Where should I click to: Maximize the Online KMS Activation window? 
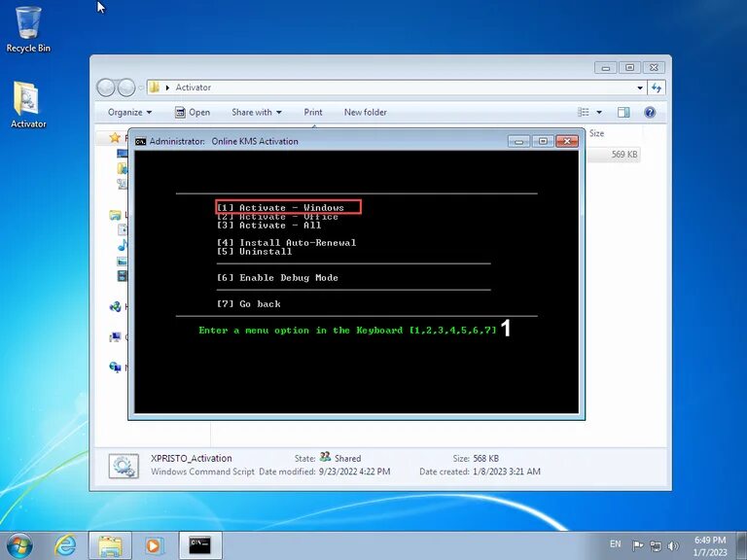click(543, 141)
